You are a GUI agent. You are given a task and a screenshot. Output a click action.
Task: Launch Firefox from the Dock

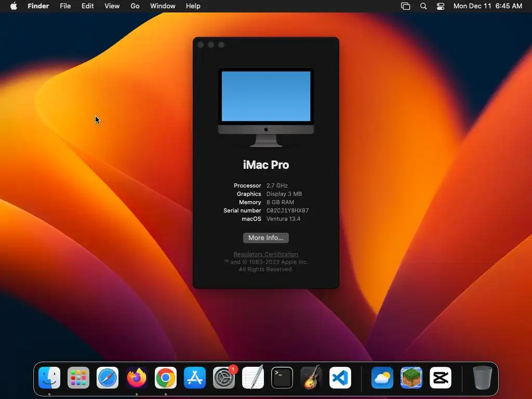tap(137, 377)
